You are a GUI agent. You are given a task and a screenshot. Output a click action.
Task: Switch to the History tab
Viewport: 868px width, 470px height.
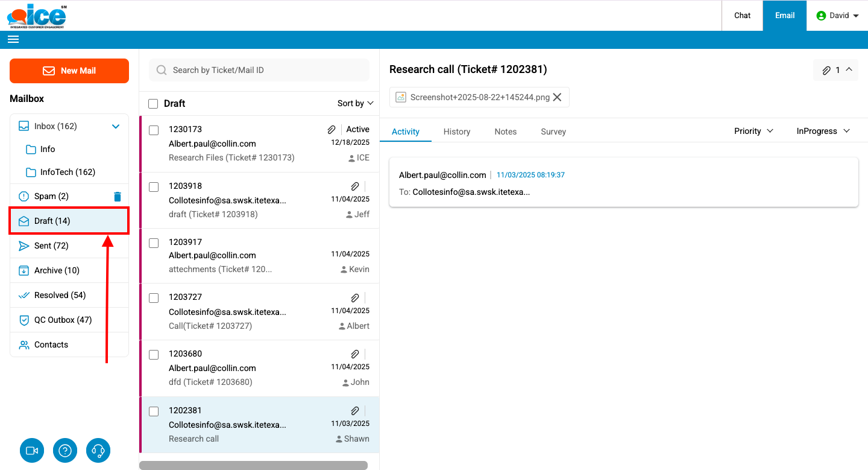pos(456,132)
